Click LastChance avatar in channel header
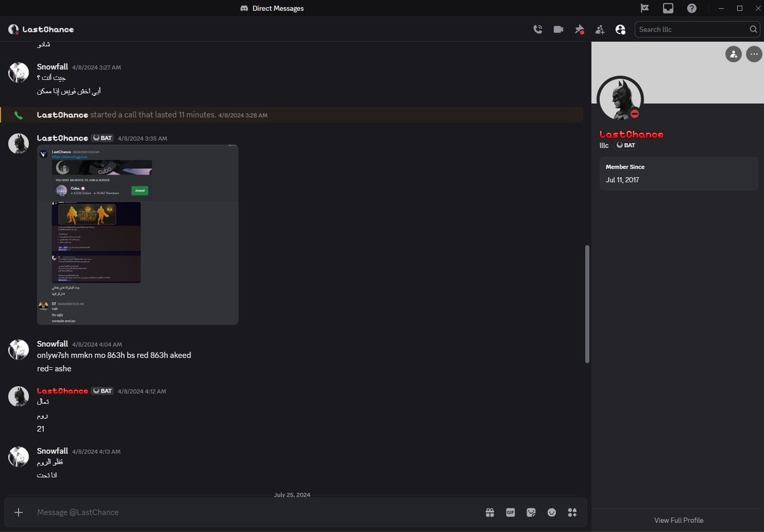Viewport: 764px width, 532px height. 13,29
